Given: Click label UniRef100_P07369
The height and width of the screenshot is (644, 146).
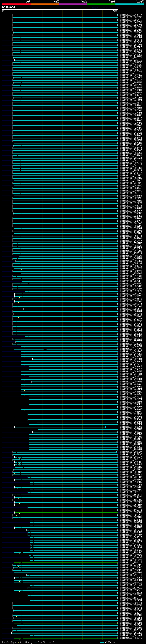Looking at the screenshot, I should click(x=131, y=110).
